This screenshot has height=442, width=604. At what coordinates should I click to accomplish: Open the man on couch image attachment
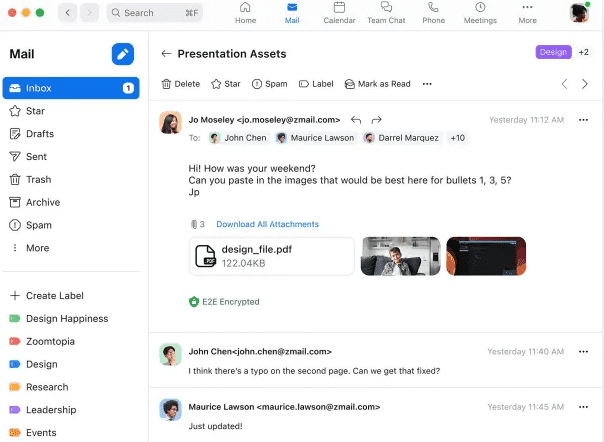[x=401, y=256]
